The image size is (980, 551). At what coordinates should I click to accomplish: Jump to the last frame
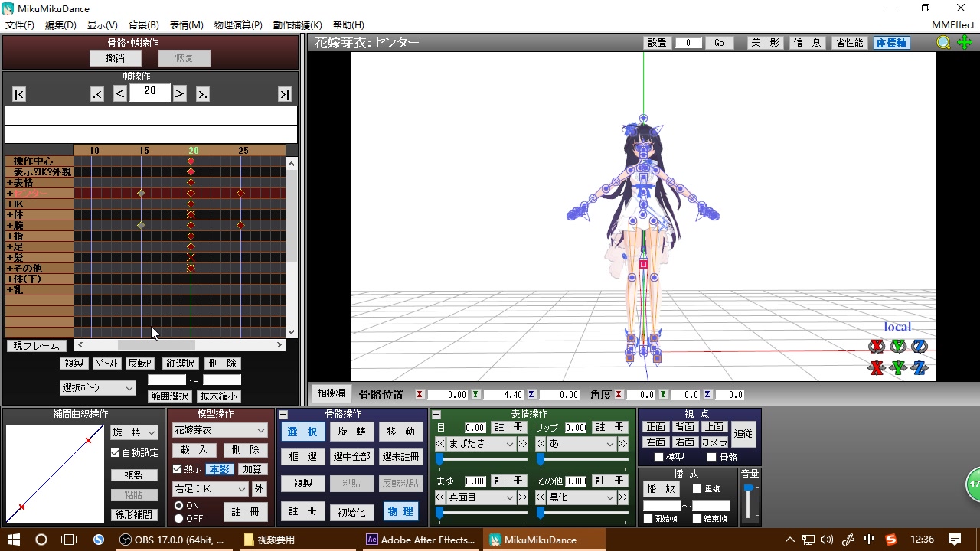[284, 94]
